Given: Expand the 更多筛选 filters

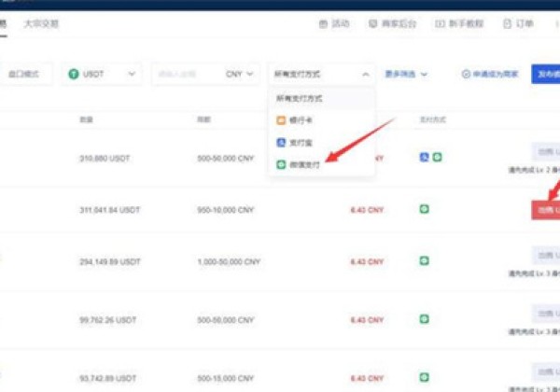Looking at the screenshot, I should (406, 75).
